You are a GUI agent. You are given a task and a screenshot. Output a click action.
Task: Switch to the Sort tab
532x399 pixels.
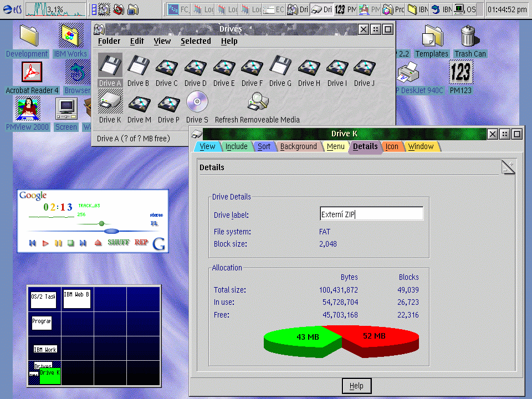click(x=264, y=147)
